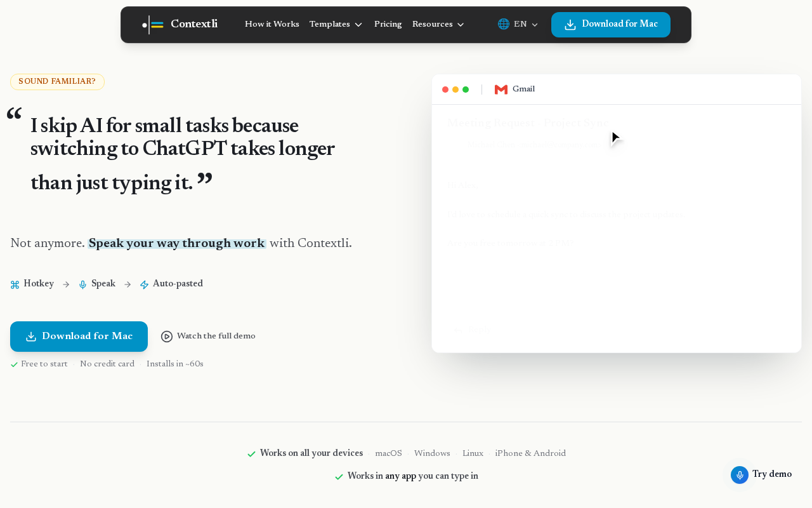Screen dimensions: 812x508
Task: Click the Try demo button
Action: 761,475
